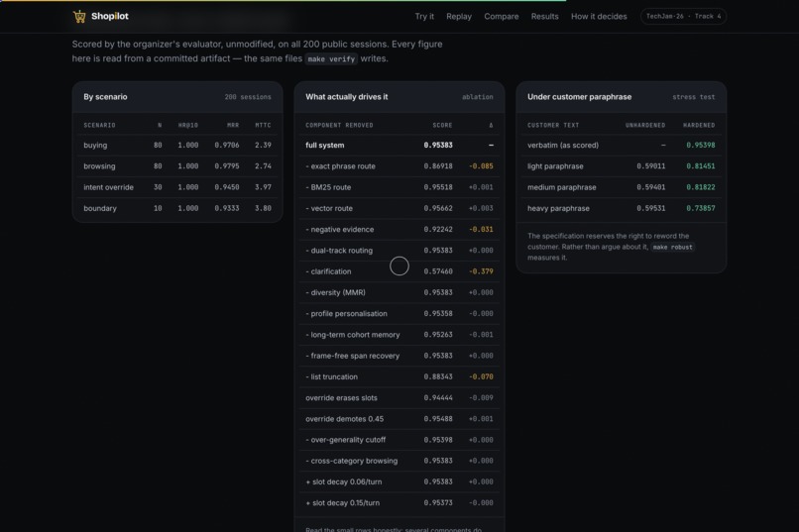This screenshot has height=532, width=799.
Task: Click heavy paraphrase hardened 0.73857
Action: [x=700, y=208]
